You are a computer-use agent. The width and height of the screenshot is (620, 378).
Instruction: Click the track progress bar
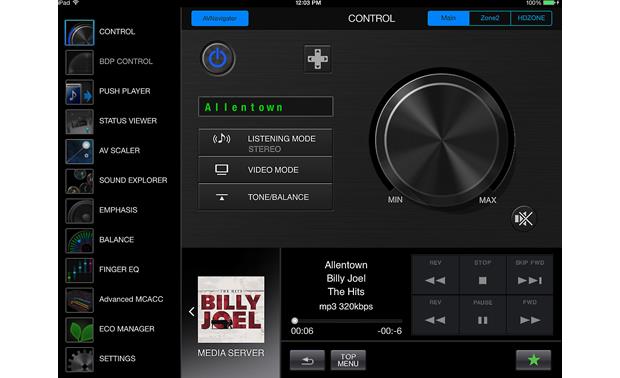[347, 321]
